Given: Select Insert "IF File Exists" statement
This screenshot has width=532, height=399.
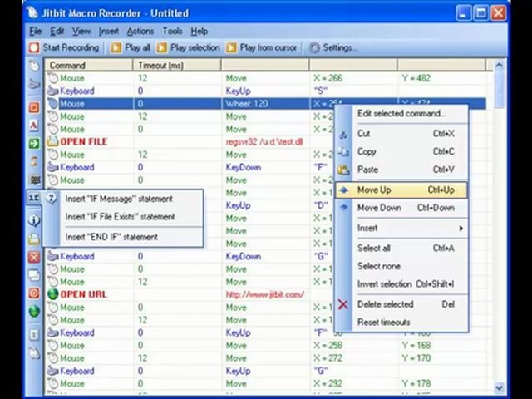Looking at the screenshot, I should point(120,217).
